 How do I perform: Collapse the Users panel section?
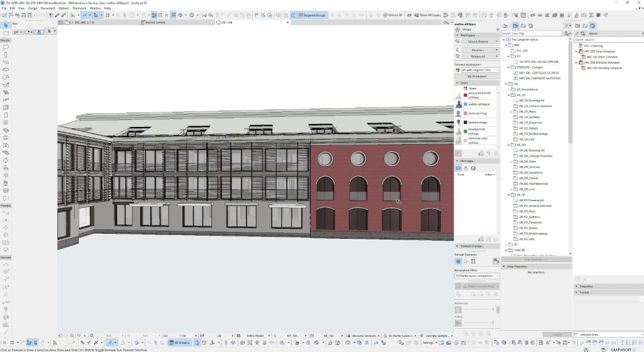click(457, 82)
